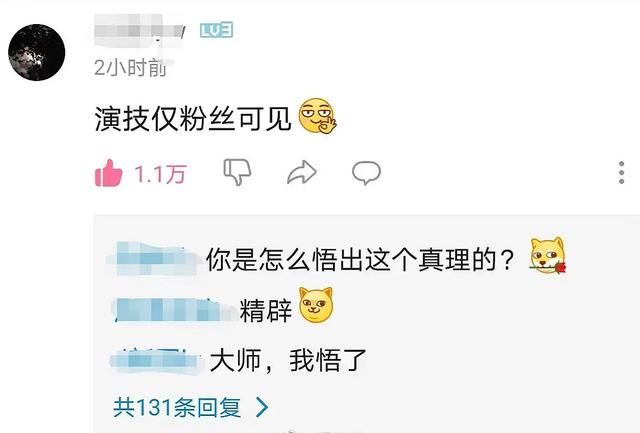Open the three-dot more options menu

point(621,173)
